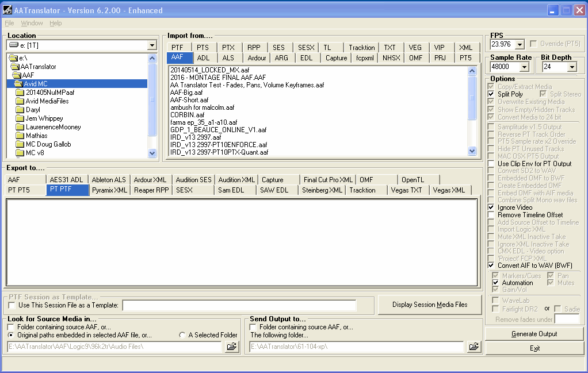Choose the RPP import tab

254,48
